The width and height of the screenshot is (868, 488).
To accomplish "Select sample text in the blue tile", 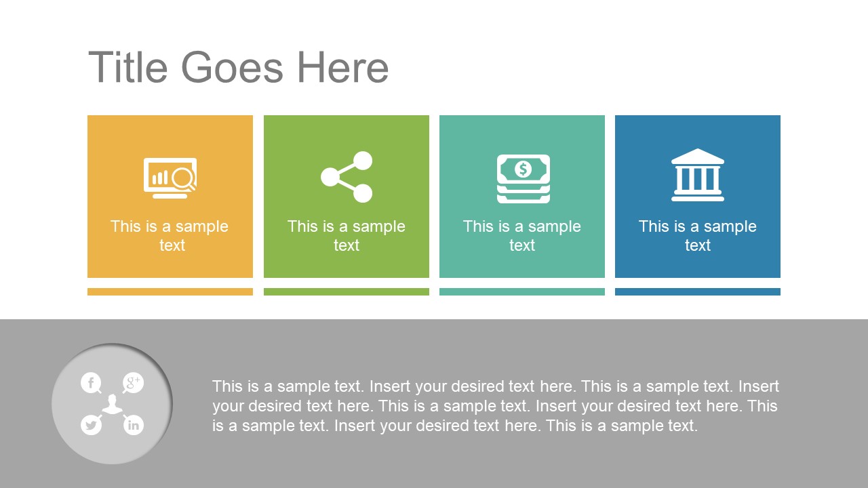I will point(698,236).
